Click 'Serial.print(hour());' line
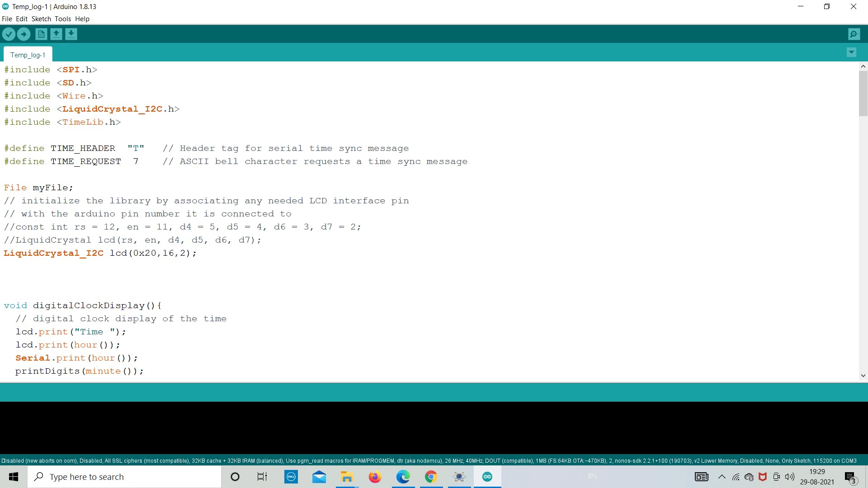 [x=76, y=358]
